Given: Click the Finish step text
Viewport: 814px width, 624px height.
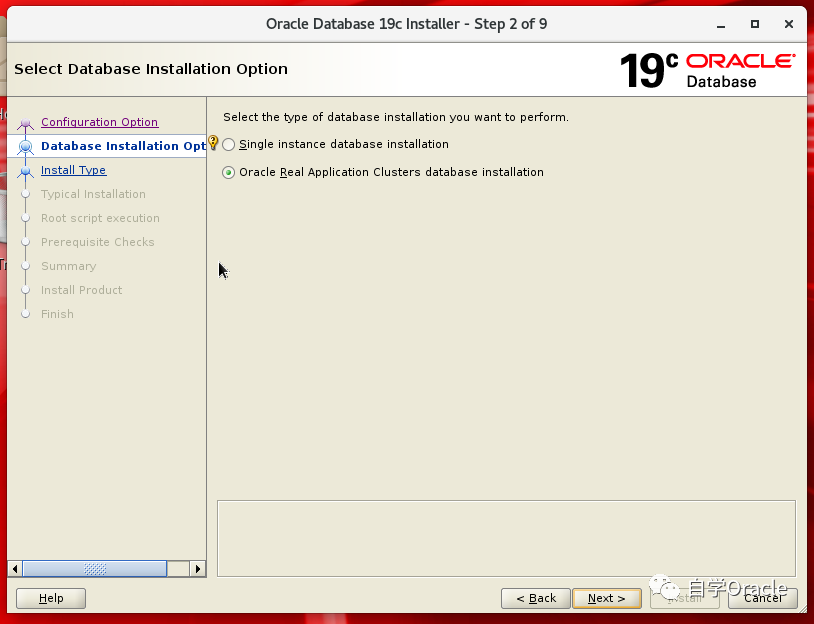Looking at the screenshot, I should (57, 314).
